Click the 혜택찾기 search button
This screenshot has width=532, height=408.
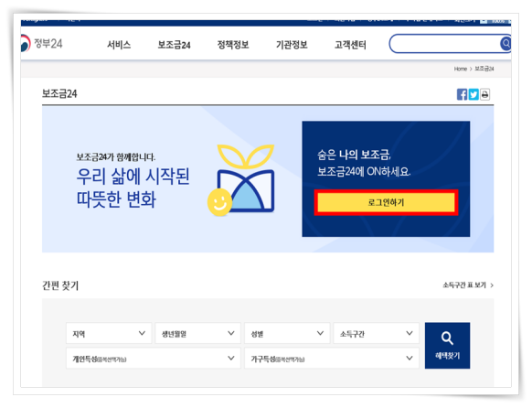click(447, 346)
